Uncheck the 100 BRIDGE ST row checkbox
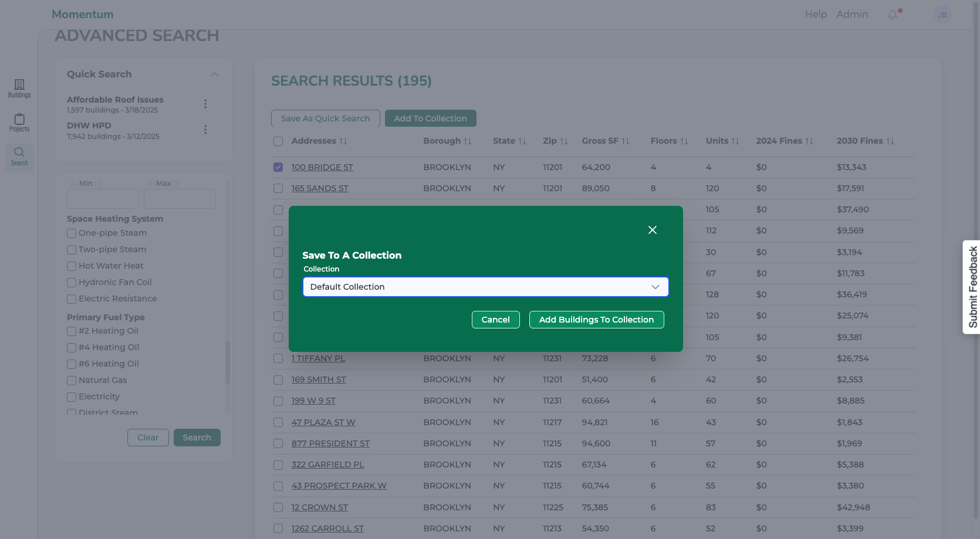 (x=278, y=167)
